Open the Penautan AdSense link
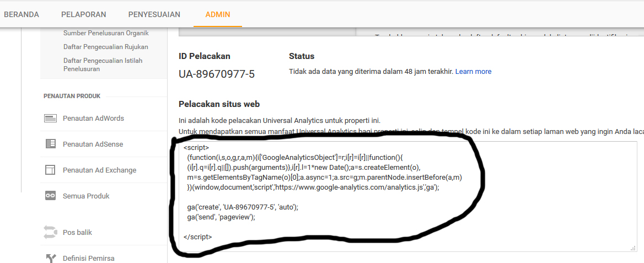Viewport: 644px width, 263px height. pyautogui.click(x=93, y=144)
